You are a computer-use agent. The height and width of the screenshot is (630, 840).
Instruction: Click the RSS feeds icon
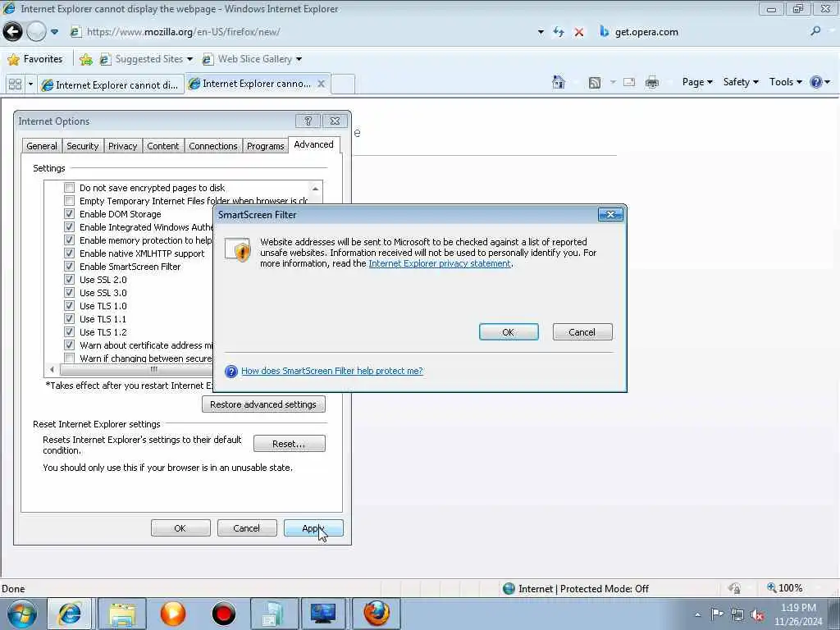pos(594,83)
